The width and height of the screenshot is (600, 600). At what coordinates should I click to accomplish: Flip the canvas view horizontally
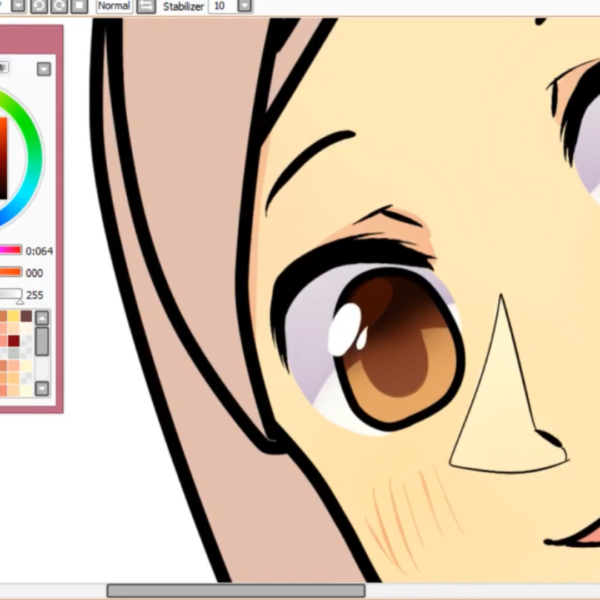pos(146,6)
